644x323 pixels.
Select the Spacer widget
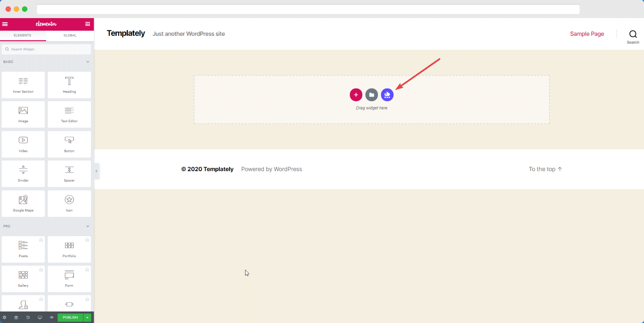coord(69,174)
